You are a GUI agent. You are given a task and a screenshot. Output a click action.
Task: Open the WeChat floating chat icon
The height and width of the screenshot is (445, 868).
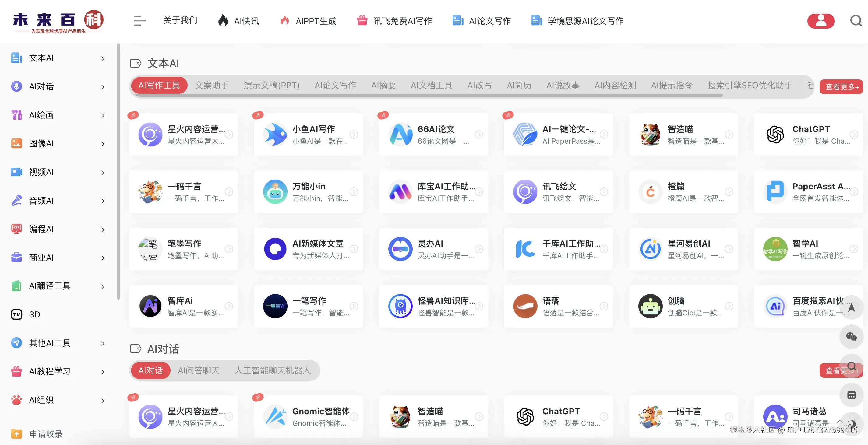[x=851, y=337]
